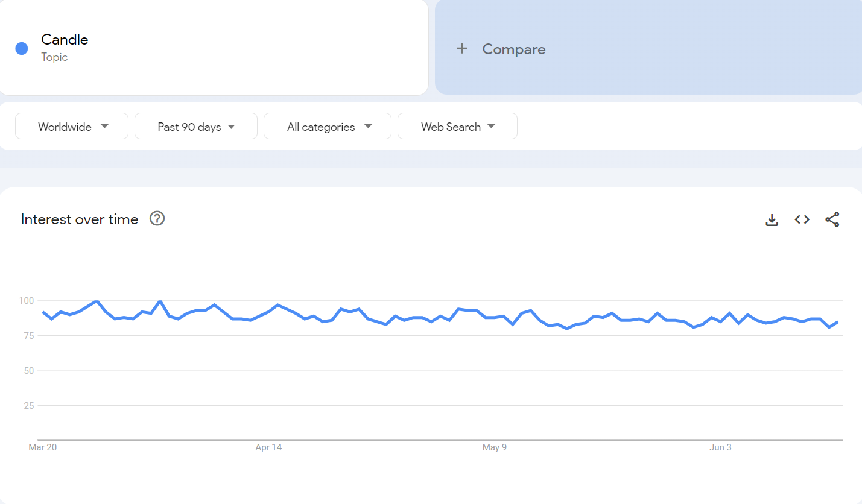Viewport: 862px width, 504px height.
Task: Download the interest over time CSV
Action: pyautogui.click(x=772, y=220)
